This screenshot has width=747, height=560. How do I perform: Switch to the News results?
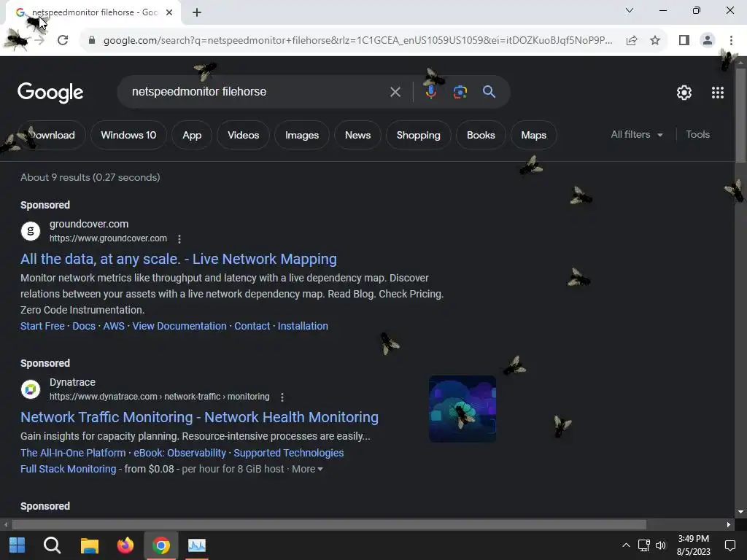[357, 135]
